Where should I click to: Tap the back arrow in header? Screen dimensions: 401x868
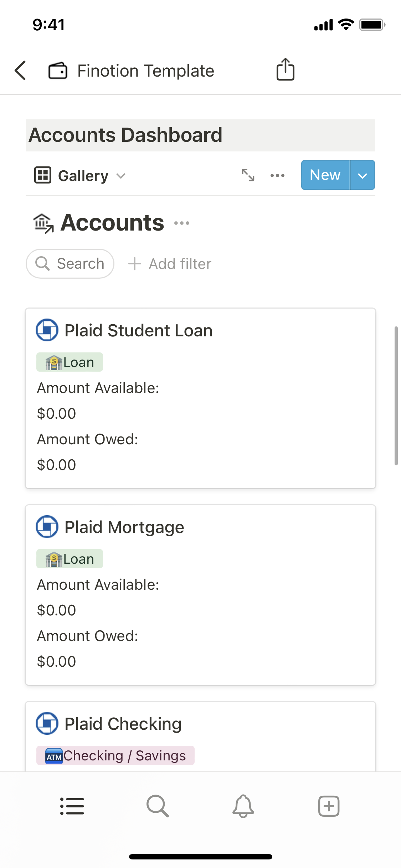pyautogui.click(x=21, y=70)
